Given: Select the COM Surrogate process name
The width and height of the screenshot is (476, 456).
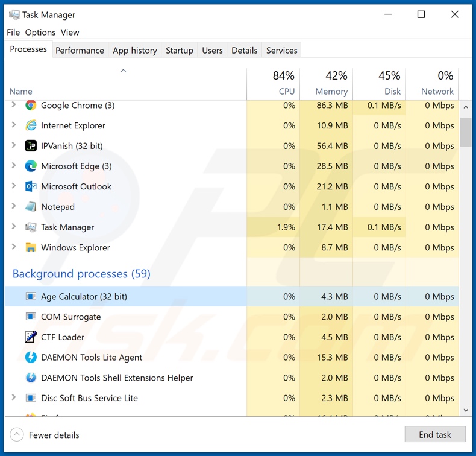Looking at the screenshot, I should pos(71,317).
